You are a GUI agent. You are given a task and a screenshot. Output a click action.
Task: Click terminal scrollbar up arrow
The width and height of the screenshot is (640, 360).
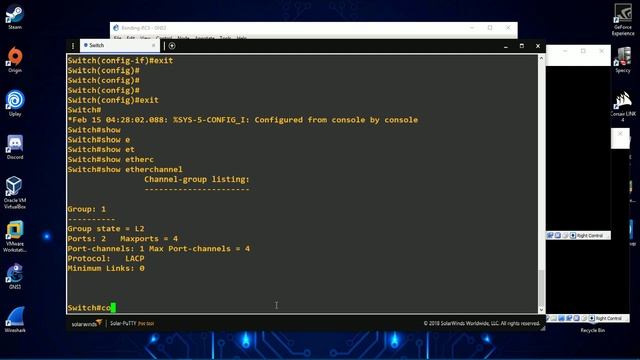541,58
